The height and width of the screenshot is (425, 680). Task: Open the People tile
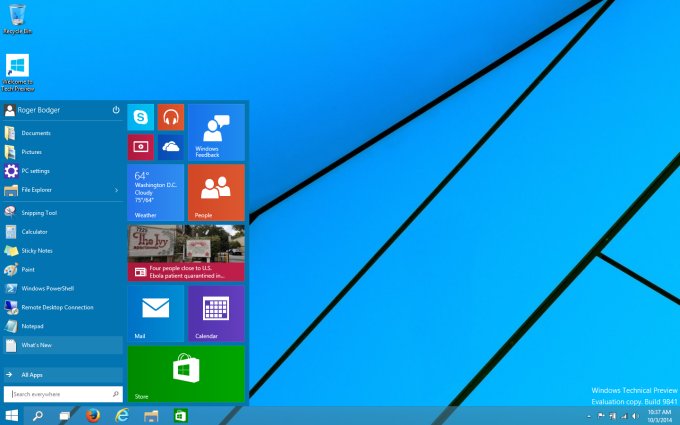pos(216,193)
